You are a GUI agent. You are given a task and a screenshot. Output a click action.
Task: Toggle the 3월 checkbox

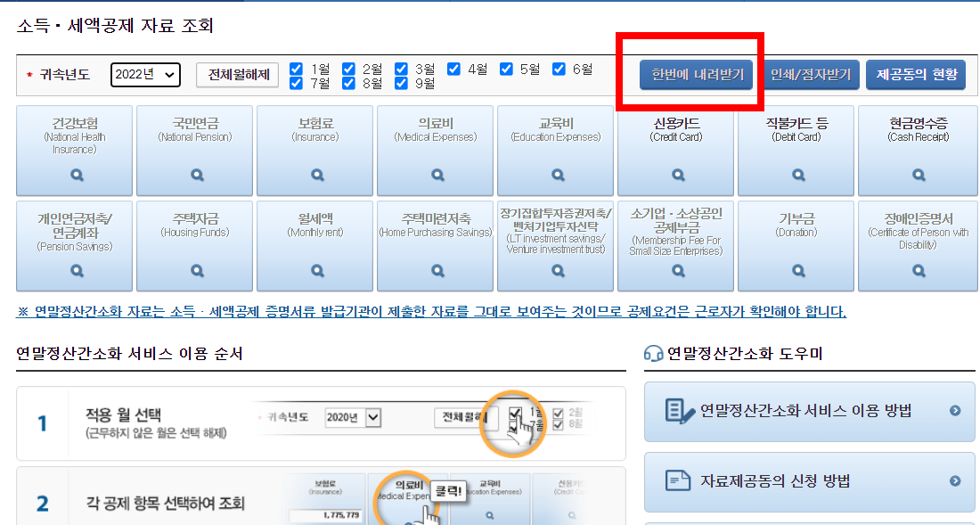tap(401, 69)
